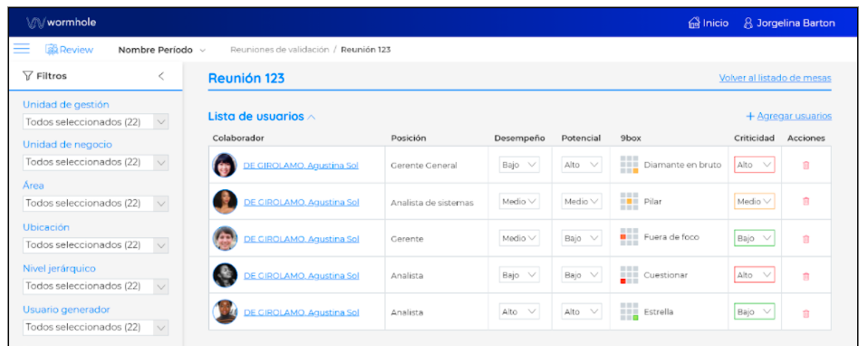
Task: Click the avatar of the Gerente General row
Action: pyautogui.click(x=225, y=165)
